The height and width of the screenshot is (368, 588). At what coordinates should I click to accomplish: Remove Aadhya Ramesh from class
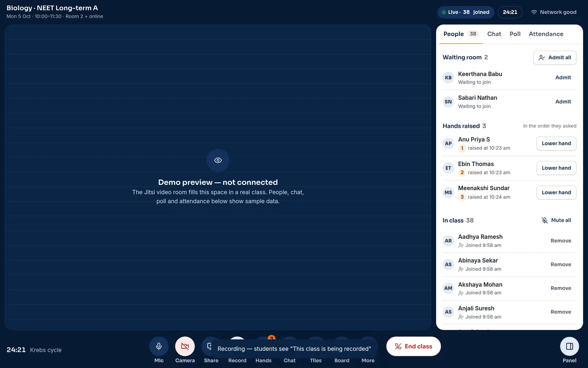pos(561,241)
